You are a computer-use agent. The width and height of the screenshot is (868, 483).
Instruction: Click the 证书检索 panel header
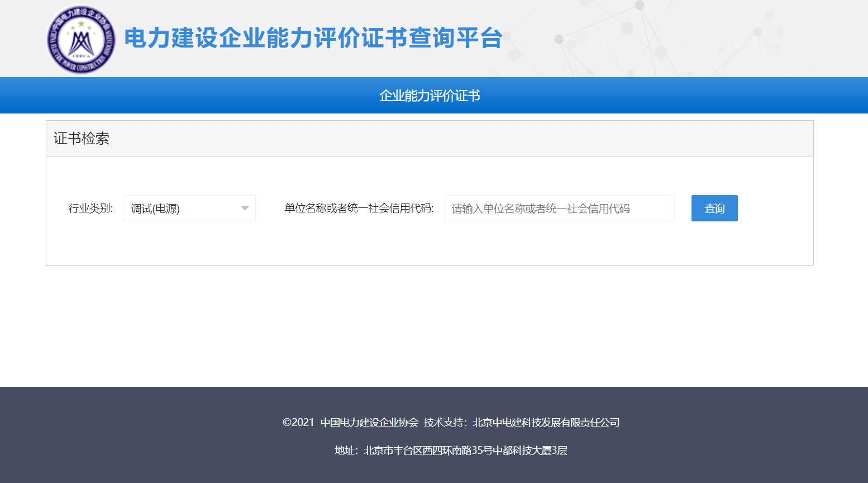(x=82, y=139)
